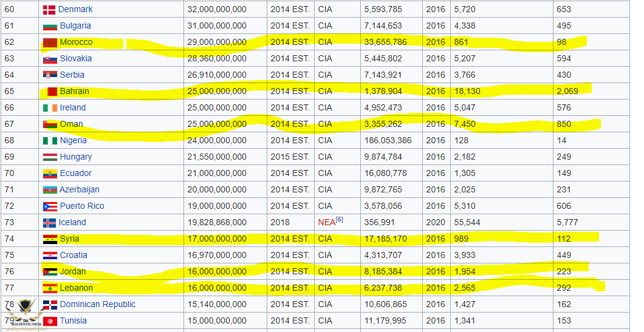Click the footnote [6] reference

340,220
